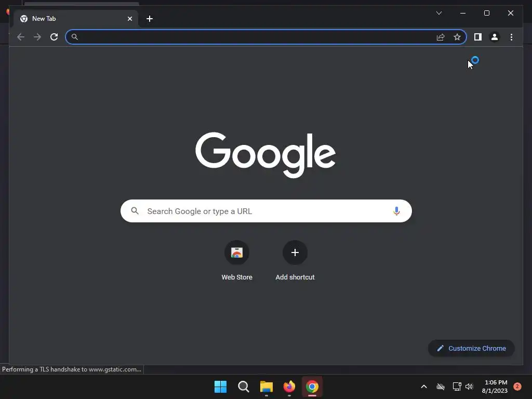Open a new tab with the plus button
Screen dimensions: 532x399
coord(150,19)
